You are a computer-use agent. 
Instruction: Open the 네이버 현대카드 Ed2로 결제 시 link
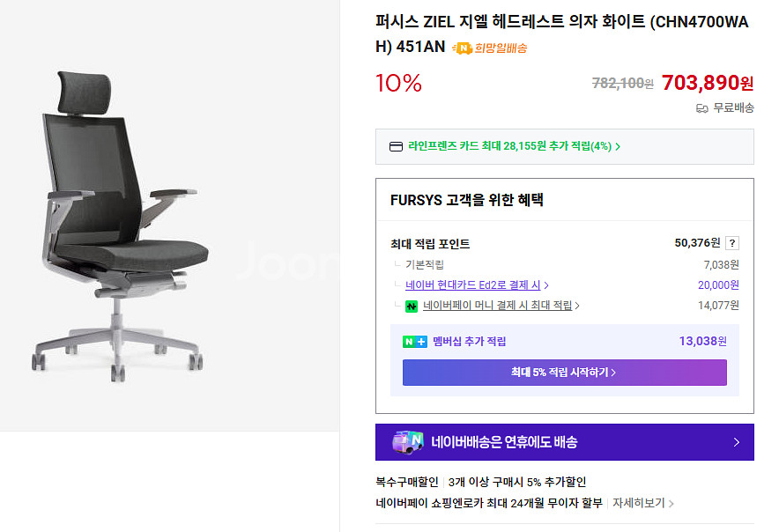point(474,285)
